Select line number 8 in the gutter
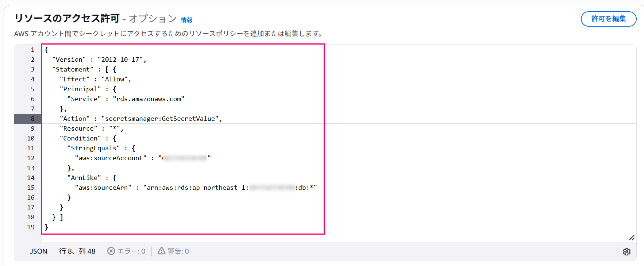 point(32,119)
